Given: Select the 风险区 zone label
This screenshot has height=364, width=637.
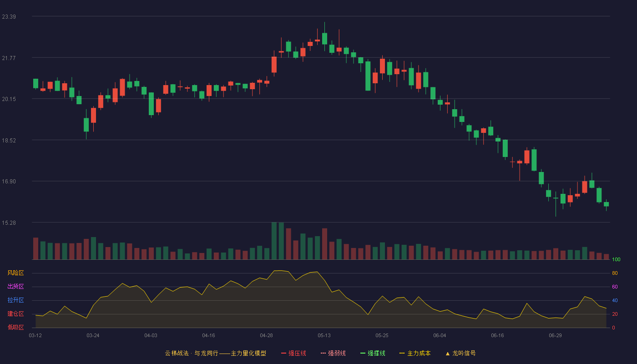Looking at the screenshot, I should click(15, 273).
